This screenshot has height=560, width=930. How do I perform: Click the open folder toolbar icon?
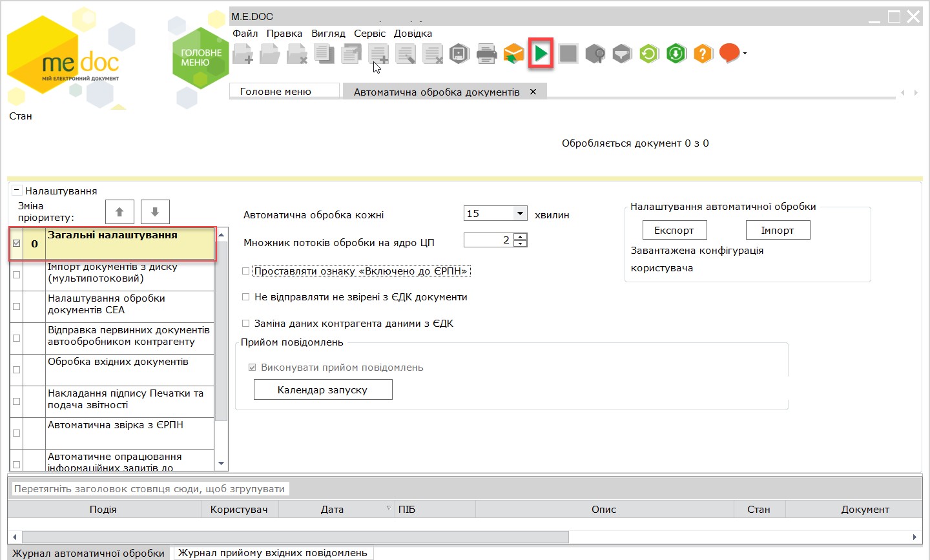point(270,54)
